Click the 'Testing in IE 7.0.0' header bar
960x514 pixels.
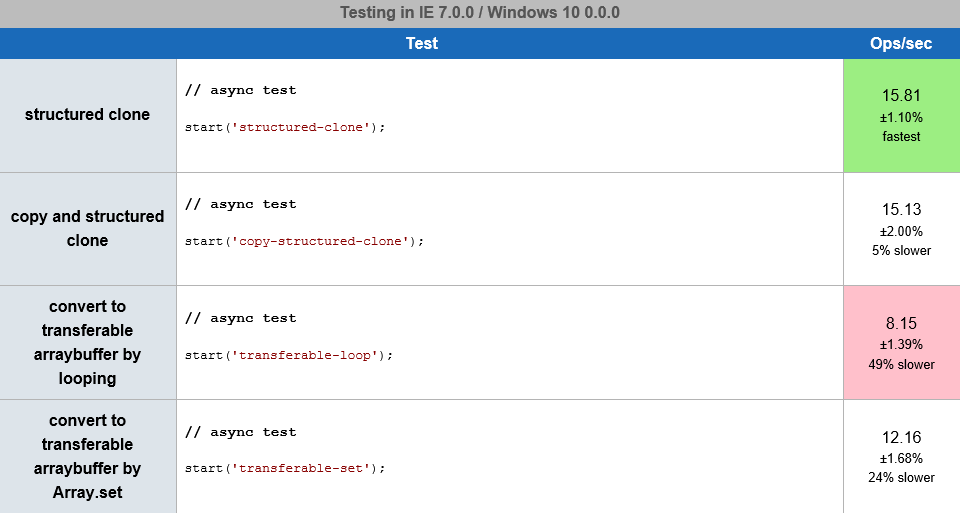pyautogui.click(x=480, y=13)
